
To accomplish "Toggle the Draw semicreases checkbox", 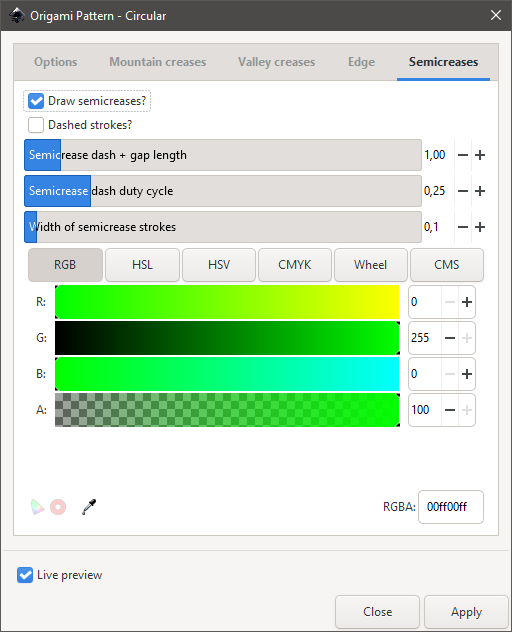I will (x=36, y=101).
